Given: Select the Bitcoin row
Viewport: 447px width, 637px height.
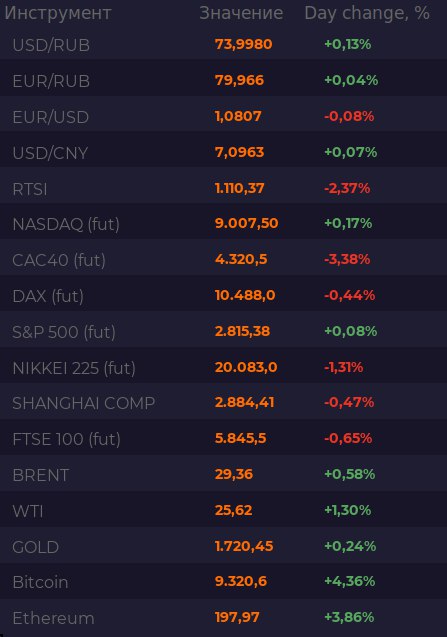Looking at the screenshot, I should [x=224, y=582].
